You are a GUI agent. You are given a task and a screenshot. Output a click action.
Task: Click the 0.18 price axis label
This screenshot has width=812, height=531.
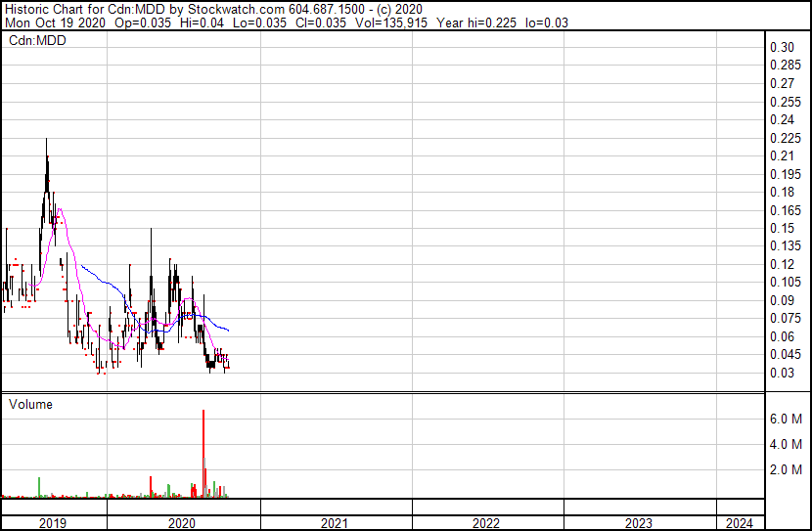click(x=782, y=192)
